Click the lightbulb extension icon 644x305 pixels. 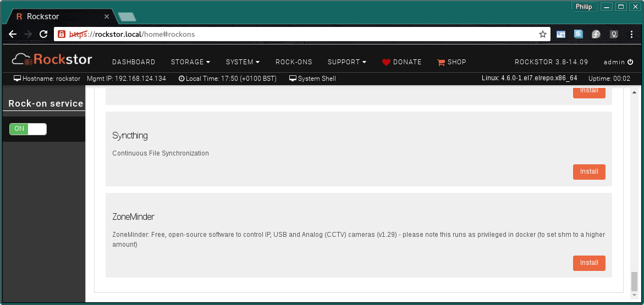614,35
